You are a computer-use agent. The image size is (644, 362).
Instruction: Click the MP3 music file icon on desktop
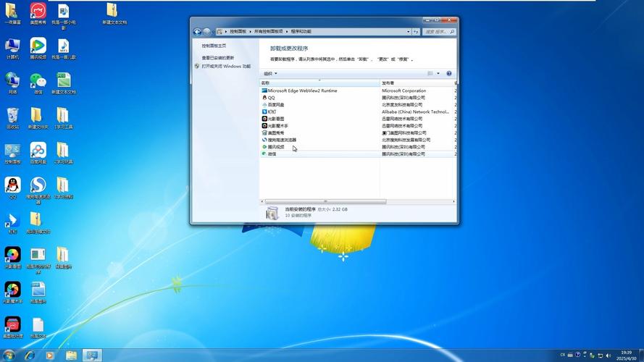(63, 49)
